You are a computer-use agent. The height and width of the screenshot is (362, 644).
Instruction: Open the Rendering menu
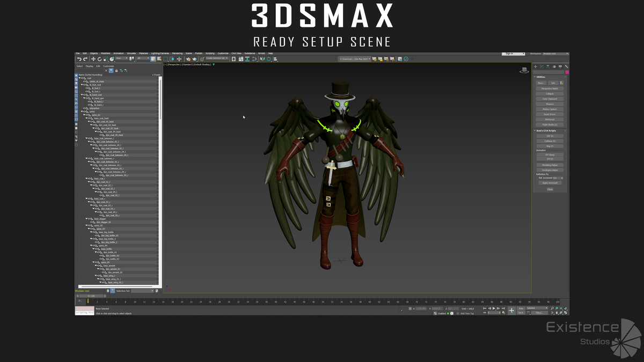tap(177, 54)
